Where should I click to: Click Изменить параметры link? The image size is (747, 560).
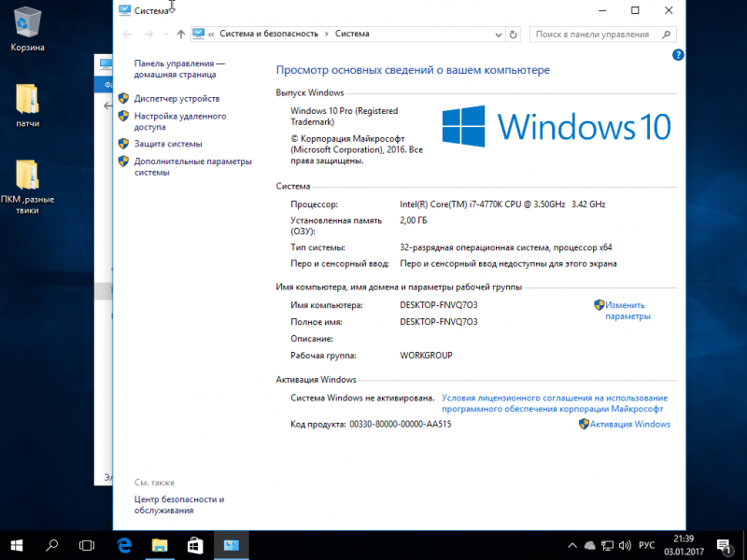(627, 311)
